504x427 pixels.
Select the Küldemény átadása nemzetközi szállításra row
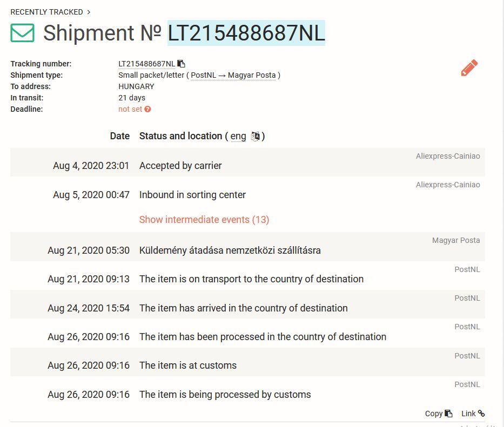click(x=247, y=247)
